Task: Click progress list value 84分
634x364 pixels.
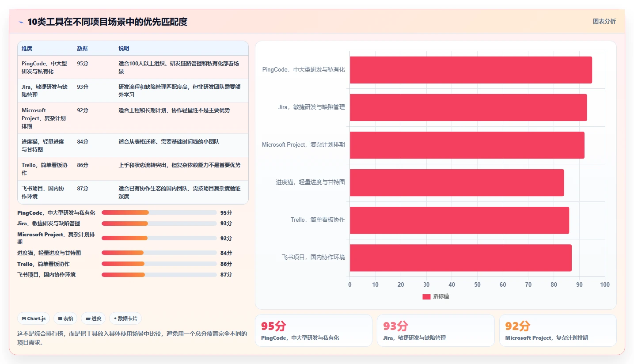Action: [226, 253]
